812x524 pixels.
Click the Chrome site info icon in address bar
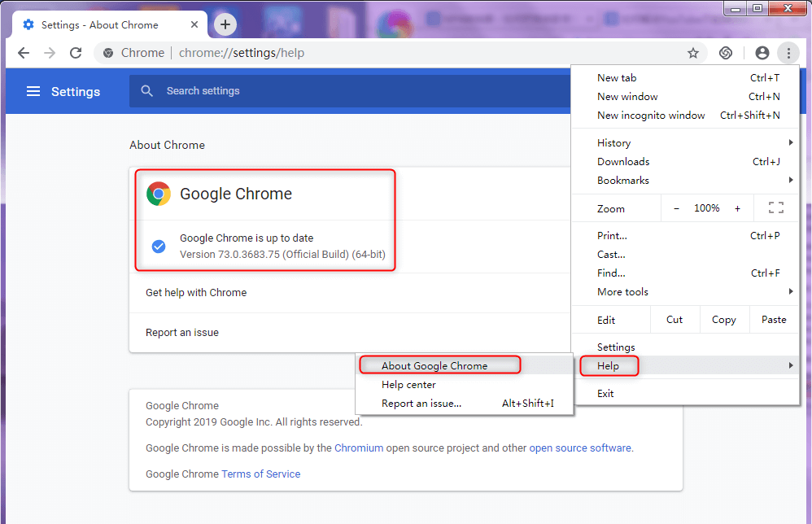[108, 53]
